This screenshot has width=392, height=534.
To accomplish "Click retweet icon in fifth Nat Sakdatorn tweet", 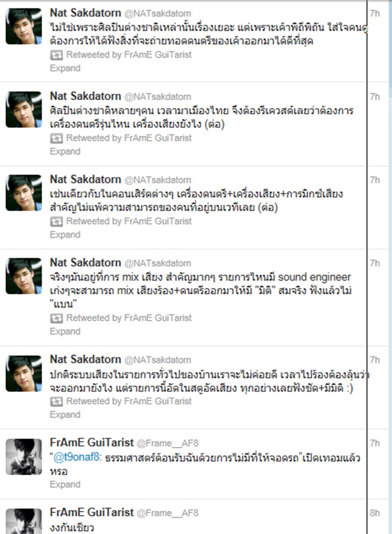I will tap(57, 401).
